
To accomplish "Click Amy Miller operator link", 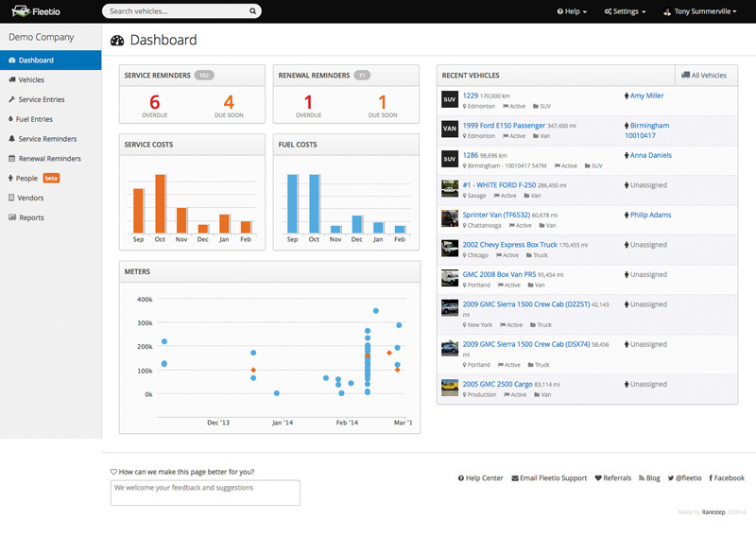I will point(646,95).
